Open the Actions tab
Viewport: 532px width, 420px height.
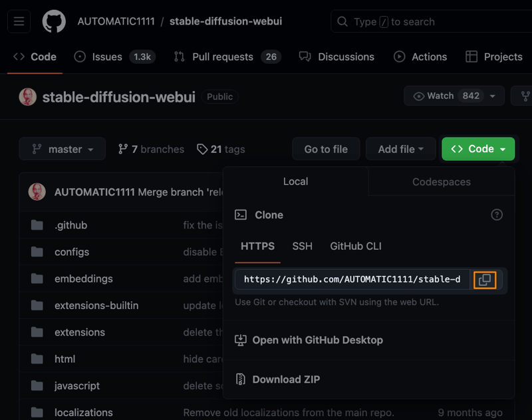(x=420, y=56)
